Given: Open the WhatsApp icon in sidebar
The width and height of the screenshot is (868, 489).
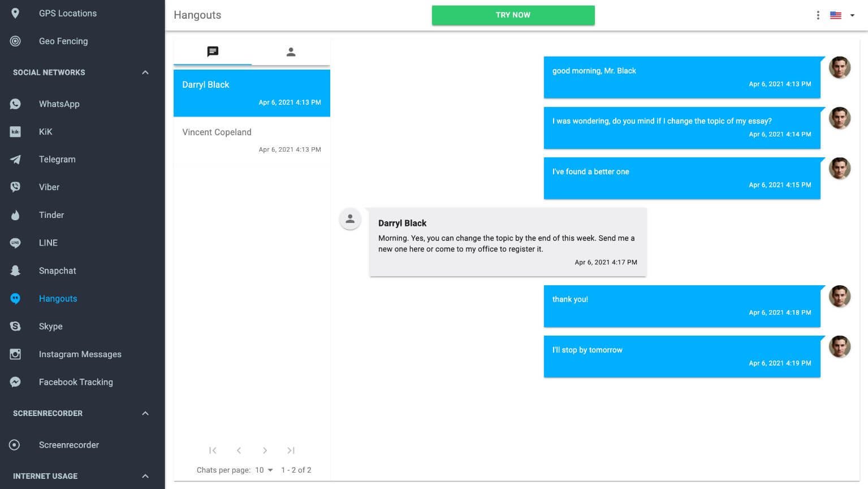Looking at the screenshot, I should 15,104.
